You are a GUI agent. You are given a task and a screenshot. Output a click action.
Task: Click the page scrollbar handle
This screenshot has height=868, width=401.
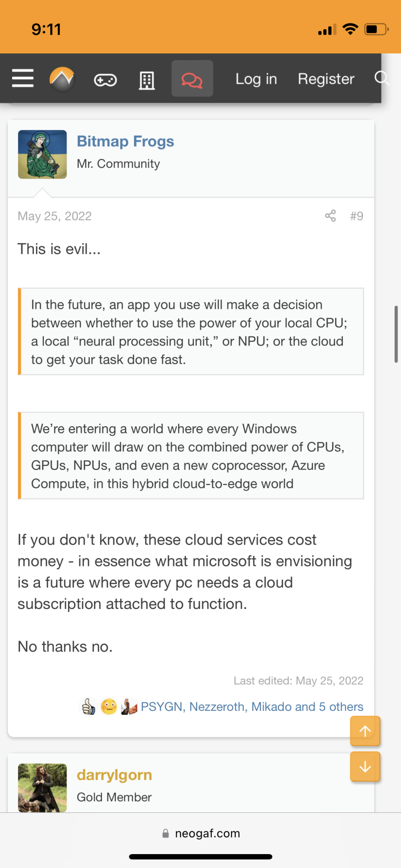[396, 334]
